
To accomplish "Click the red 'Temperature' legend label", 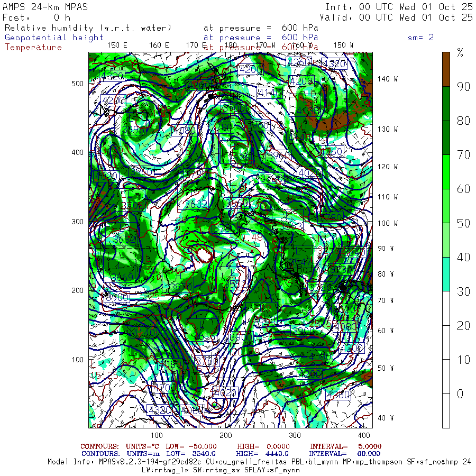I will coord(33,47).
